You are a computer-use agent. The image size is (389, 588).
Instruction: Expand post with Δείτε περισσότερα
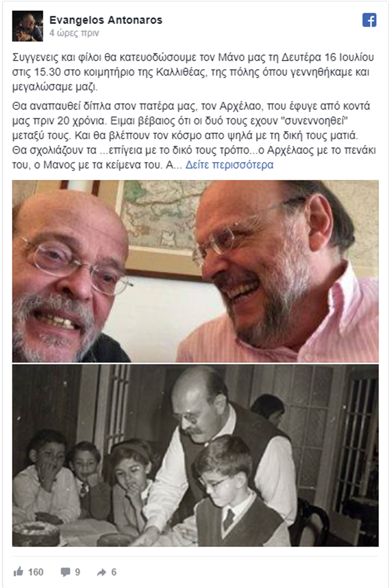pos(229,165)
